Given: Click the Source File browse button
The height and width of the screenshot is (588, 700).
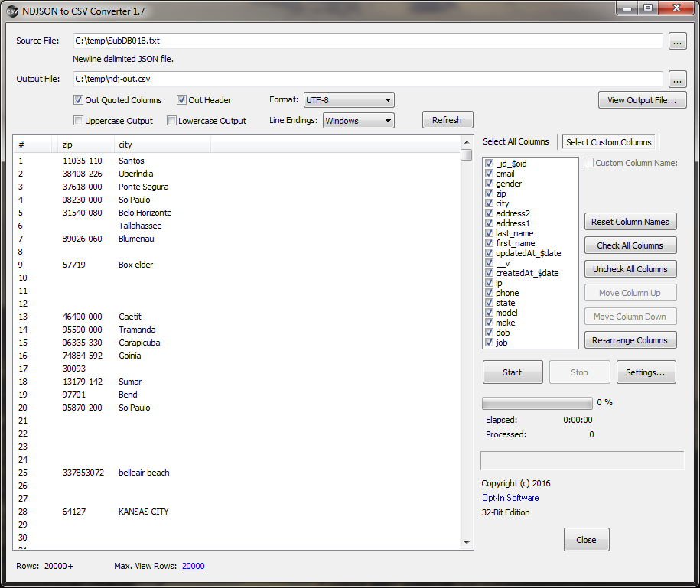Looking at the screenshot, I should [x=677, y=41].
